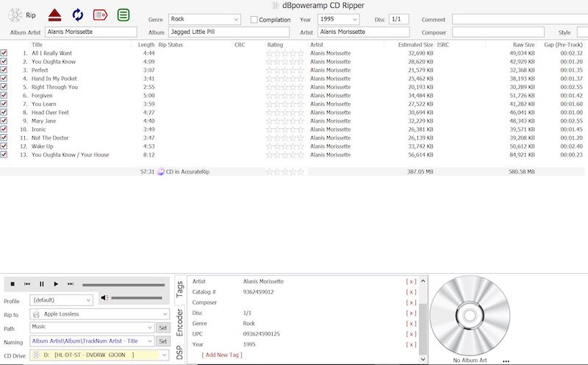Switch to the DSP tab
Image resolution: width=588 pixels, height=365 pixels.
[180, 353]
